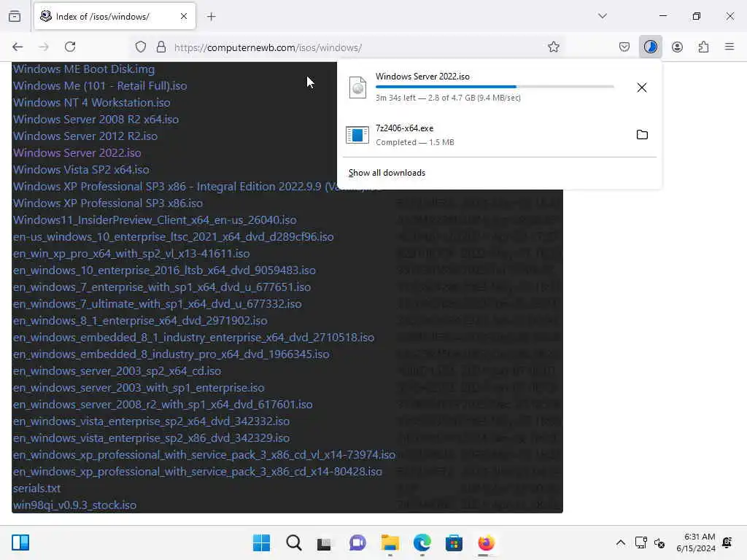Expand the hidden system tray icons

click(621, 542)
